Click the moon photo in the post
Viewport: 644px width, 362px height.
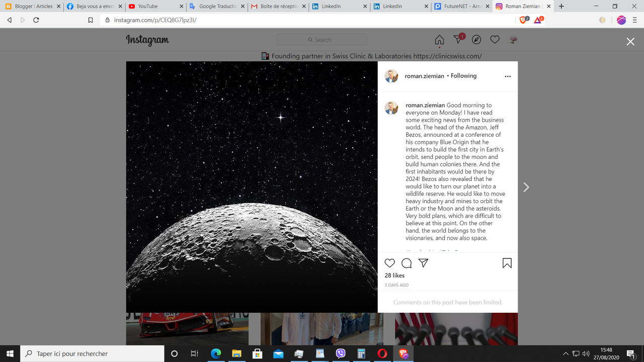(252, 187)
